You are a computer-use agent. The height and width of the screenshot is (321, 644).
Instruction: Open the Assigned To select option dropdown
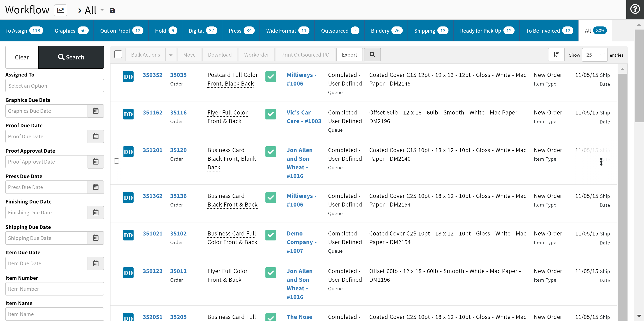pos(55,86)
